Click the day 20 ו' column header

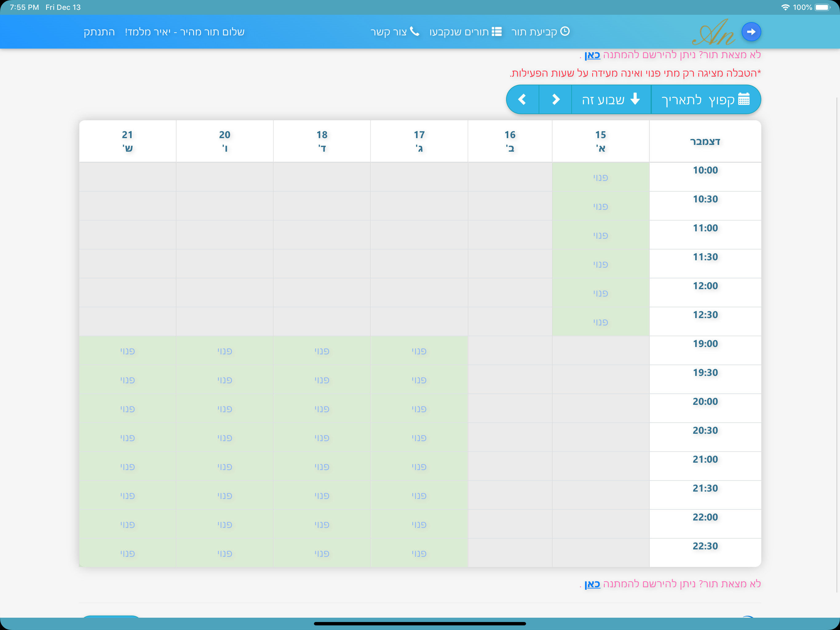tap(224, 142)
